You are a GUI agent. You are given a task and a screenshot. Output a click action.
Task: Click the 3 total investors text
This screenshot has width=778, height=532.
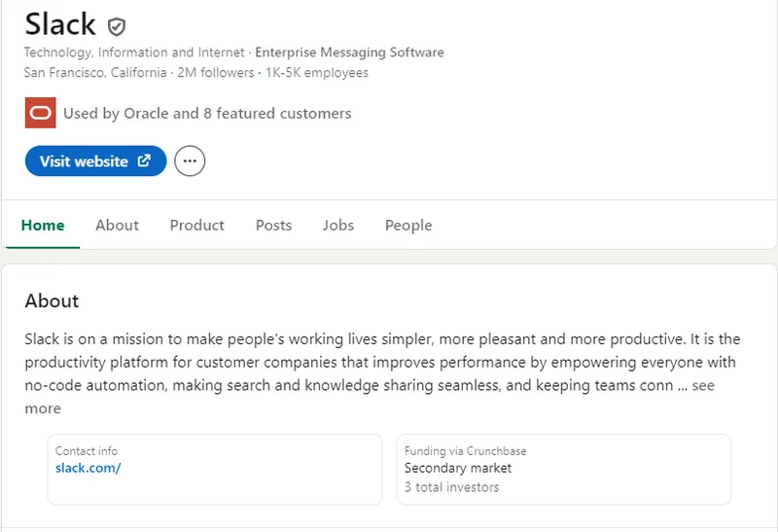click(451, 487)
